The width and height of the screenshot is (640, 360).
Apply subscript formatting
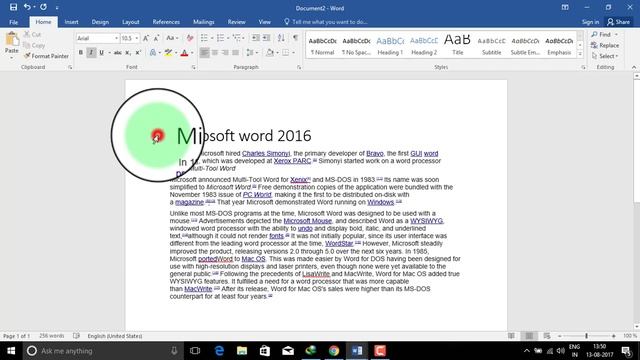pos(128,53)
